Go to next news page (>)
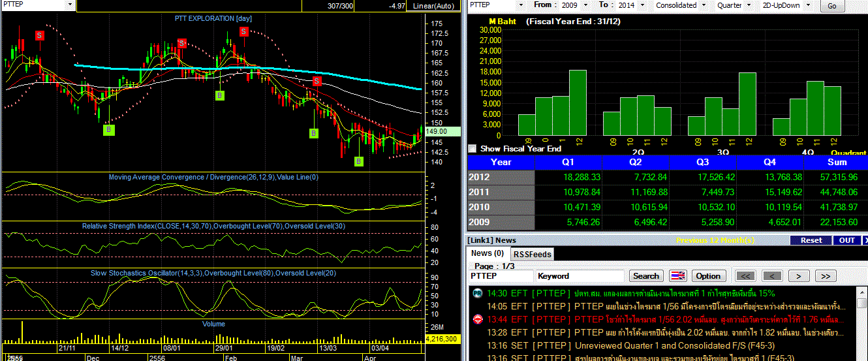Screen dimensions: 868x361 798,276
